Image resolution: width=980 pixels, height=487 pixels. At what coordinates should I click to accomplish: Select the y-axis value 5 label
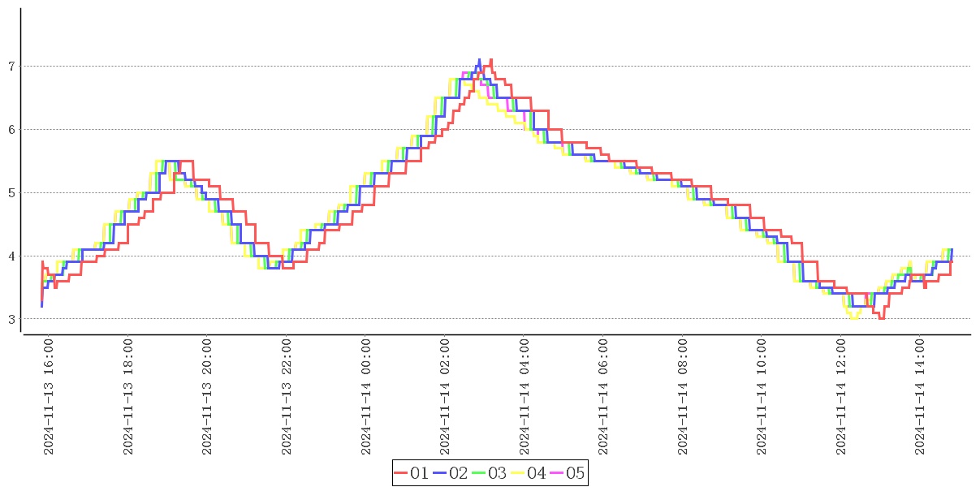click(x=11, y=193)
